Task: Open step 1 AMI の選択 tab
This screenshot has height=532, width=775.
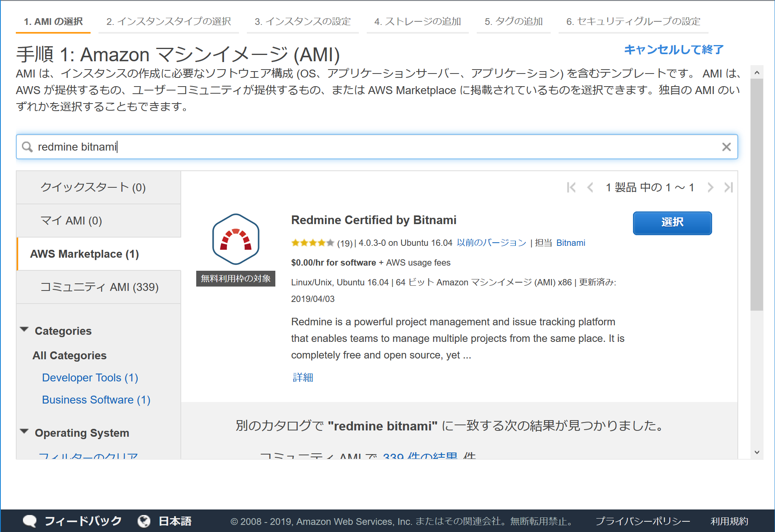Action: (x=53, y=22)
